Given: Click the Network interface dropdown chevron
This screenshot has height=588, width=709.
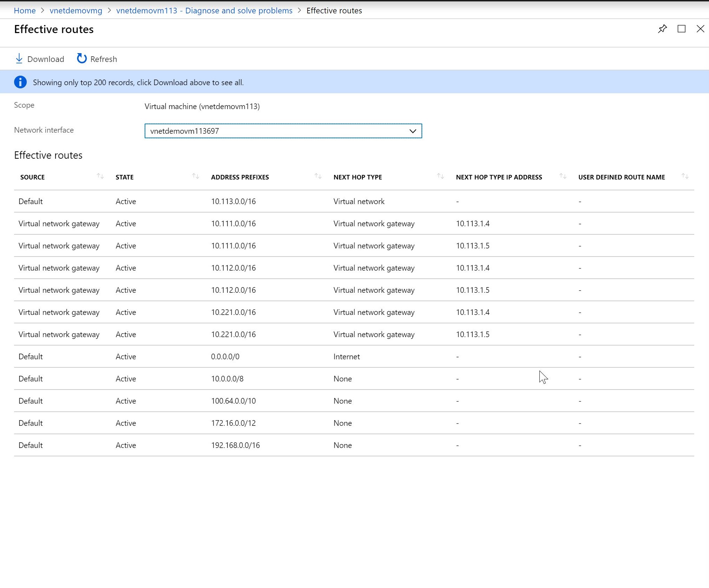Looking at the screenshot, I should [x=413, y=131].
